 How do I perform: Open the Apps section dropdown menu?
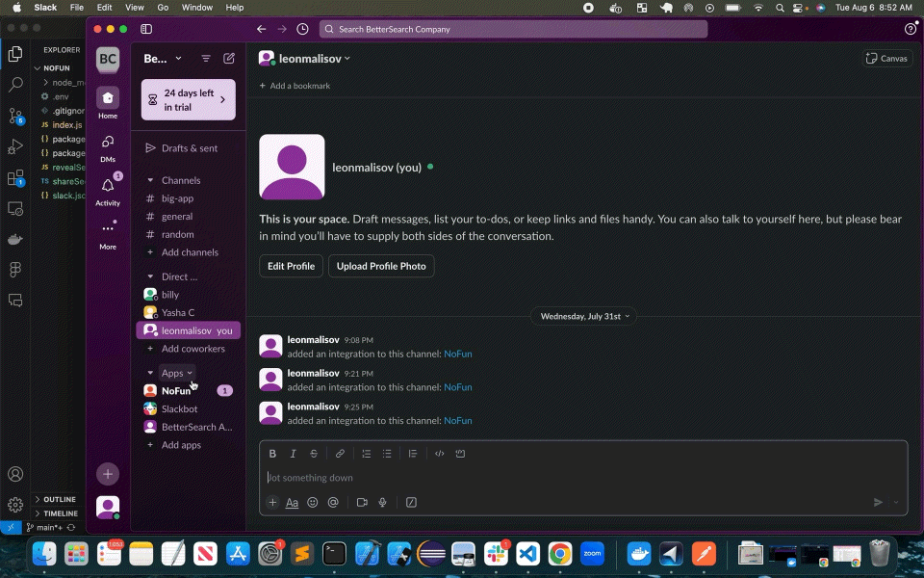(177, 373)
